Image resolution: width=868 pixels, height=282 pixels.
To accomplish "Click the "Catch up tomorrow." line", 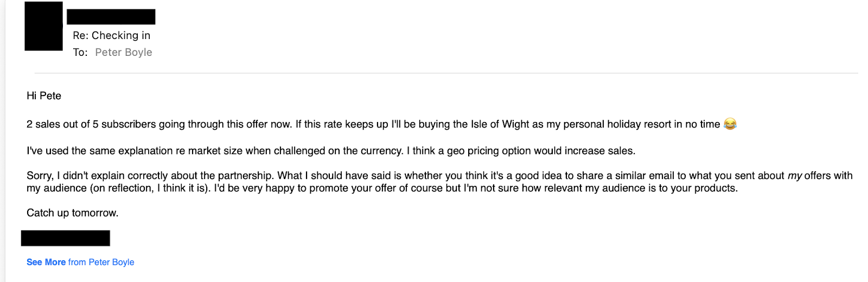I will click(x=72, y=213).
